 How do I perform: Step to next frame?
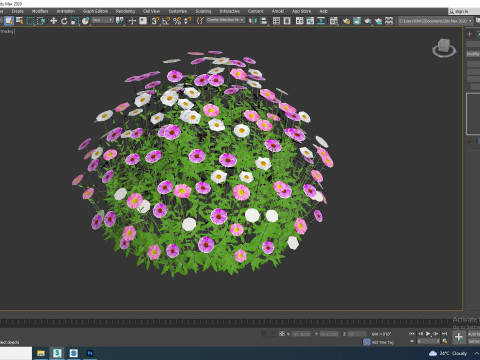[436, 334]
